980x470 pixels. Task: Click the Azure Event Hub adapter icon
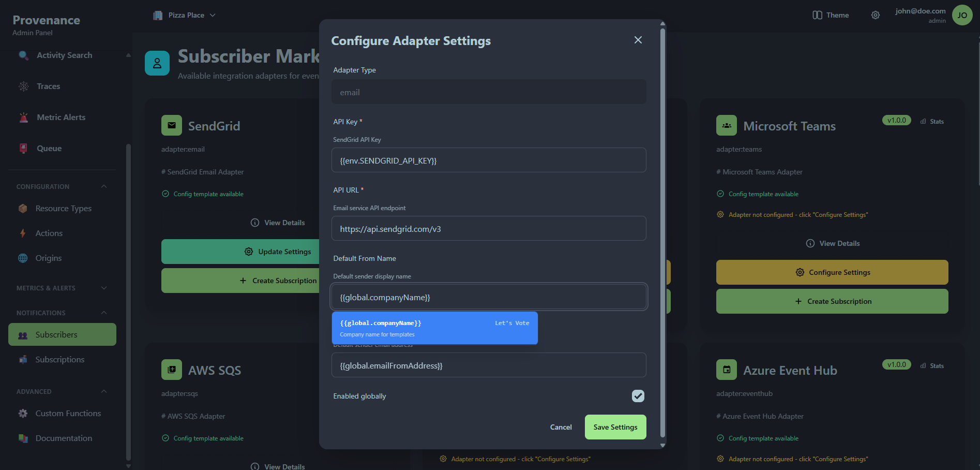click(x=726, y=370)
